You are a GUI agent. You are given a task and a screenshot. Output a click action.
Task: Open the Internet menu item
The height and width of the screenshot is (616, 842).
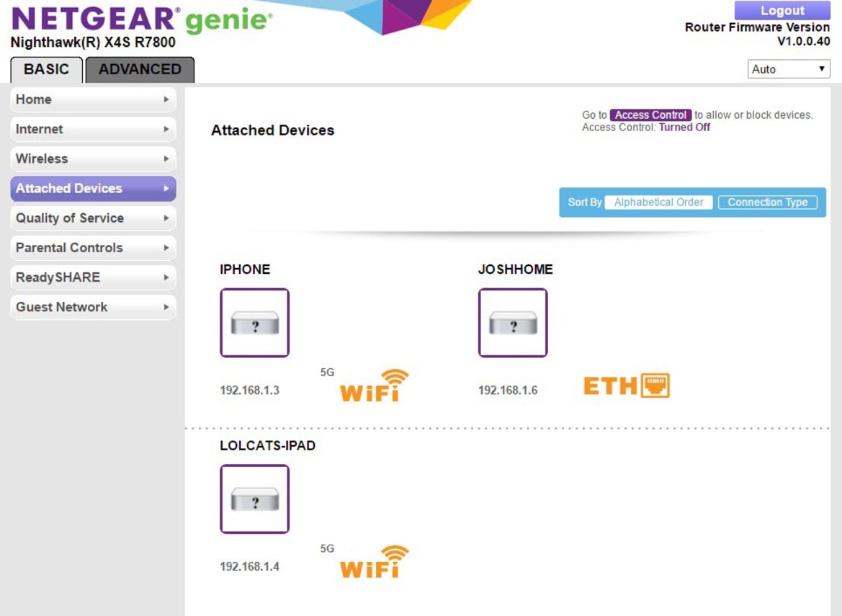pyautogui.click(x=94, y=129)
